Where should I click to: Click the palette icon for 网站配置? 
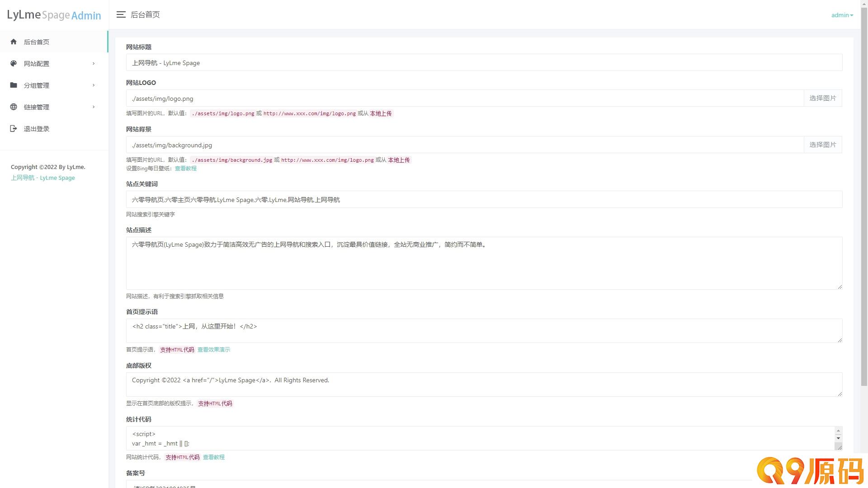pyautogui.click(x=14, y=63)
